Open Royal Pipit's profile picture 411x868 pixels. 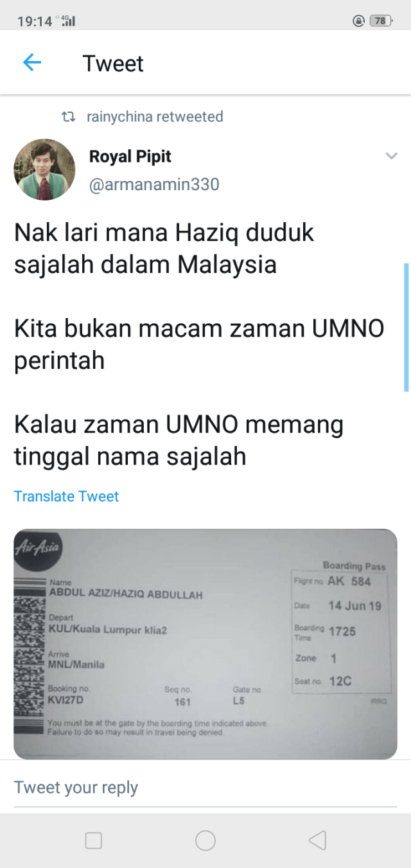(x=44, y=170)
